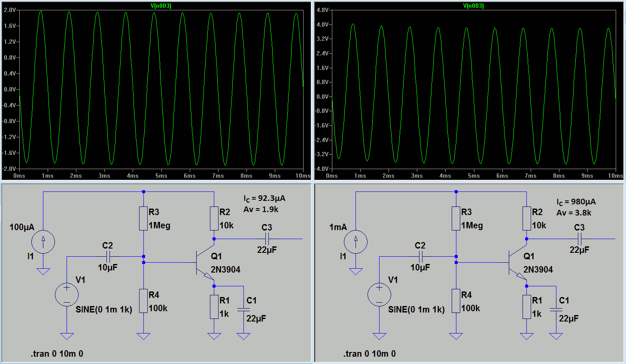Image resolution: width=626 pixels, height=364 pixels.
Task: Select the 'Av = 1.9k' annotation
Action: click(x=261, y=209)
